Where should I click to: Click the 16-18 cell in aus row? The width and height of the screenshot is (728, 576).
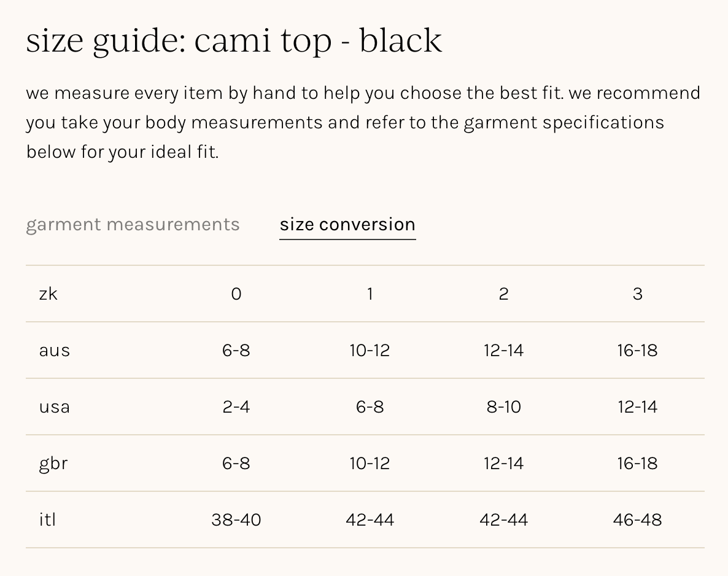tap(638, 351)
